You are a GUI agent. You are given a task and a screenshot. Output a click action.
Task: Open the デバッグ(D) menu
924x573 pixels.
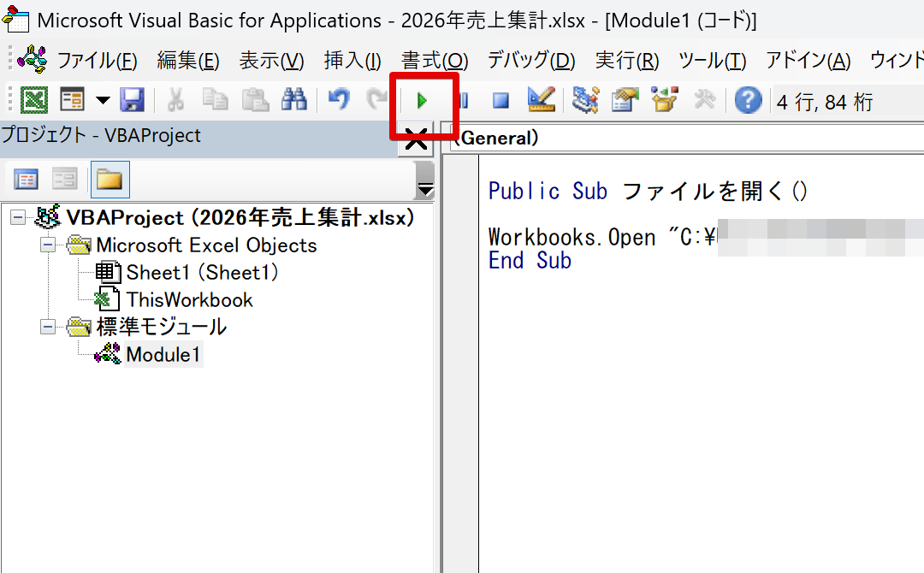[530, 61]
